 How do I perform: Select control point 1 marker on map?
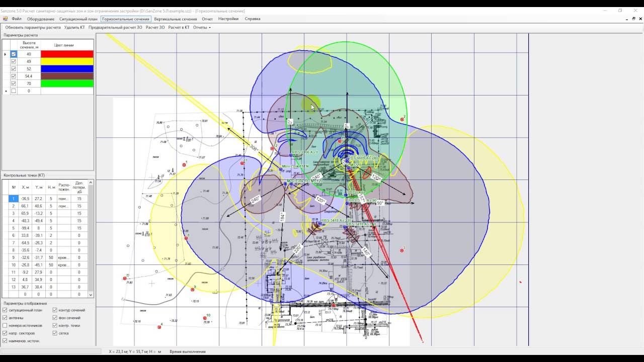(x=183, y=165)
